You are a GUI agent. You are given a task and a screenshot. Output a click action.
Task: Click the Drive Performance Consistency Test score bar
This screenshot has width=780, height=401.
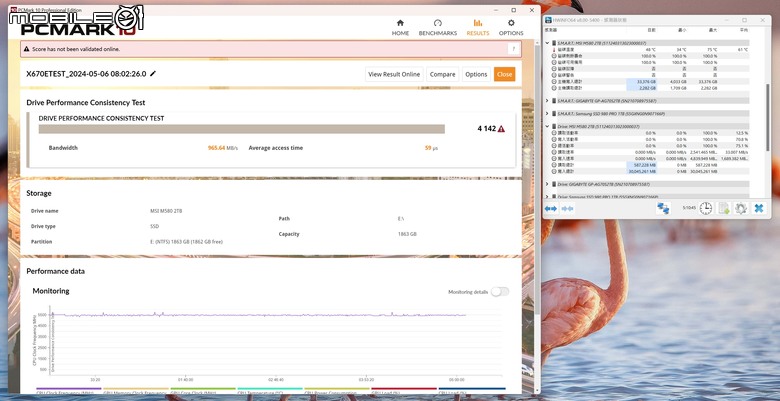pyautogui.click(x=242, y=129)
